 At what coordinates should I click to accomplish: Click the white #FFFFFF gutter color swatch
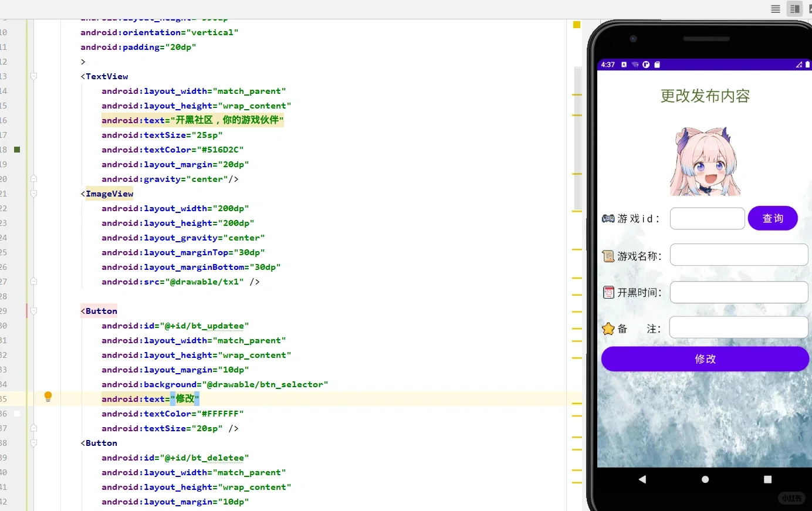(x=17, y=413)
